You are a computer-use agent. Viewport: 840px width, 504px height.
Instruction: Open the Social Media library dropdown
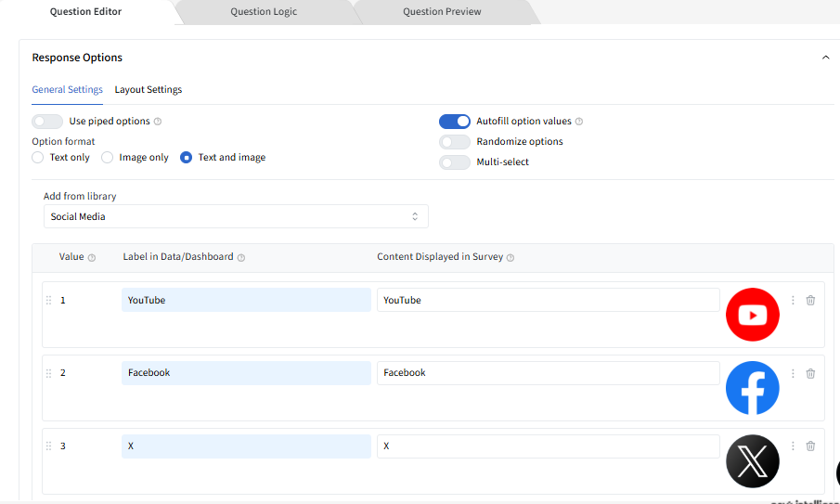pos(236,216)
